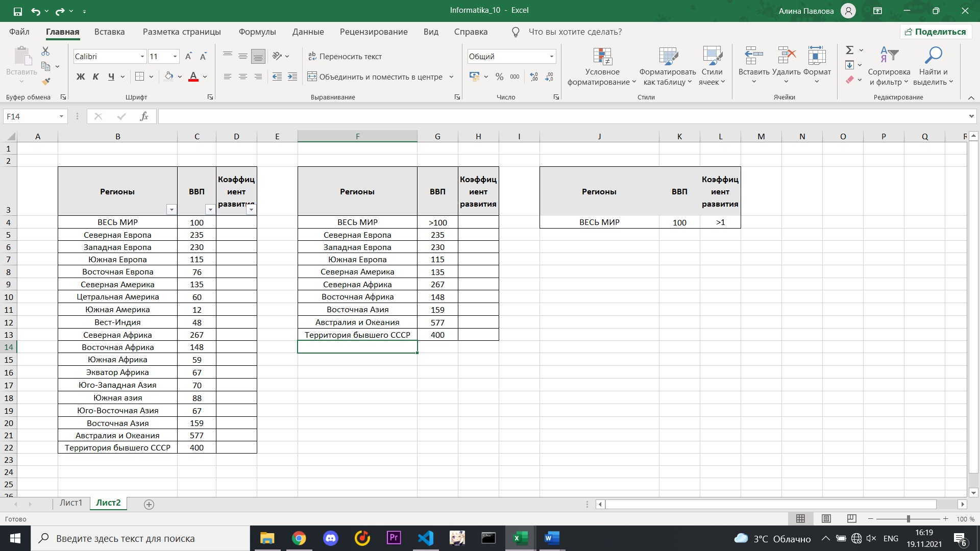Open the font size dropdown
This screenshot has height=551, width=980.
tap(175, 57)
